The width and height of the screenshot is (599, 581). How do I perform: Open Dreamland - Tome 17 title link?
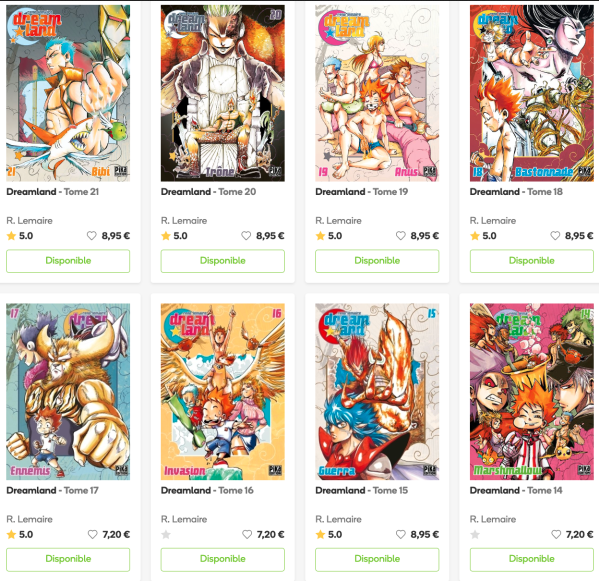point(52,490)
